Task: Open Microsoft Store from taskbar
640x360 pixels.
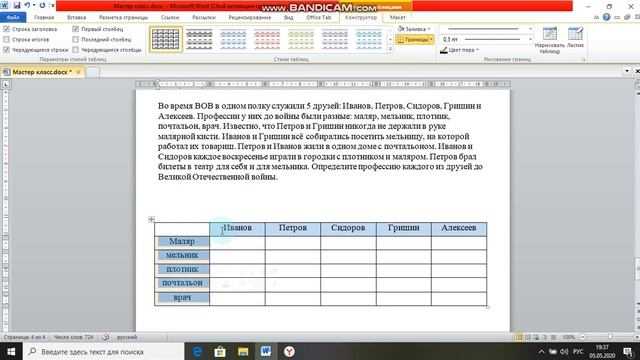Action: coord(220,351)
